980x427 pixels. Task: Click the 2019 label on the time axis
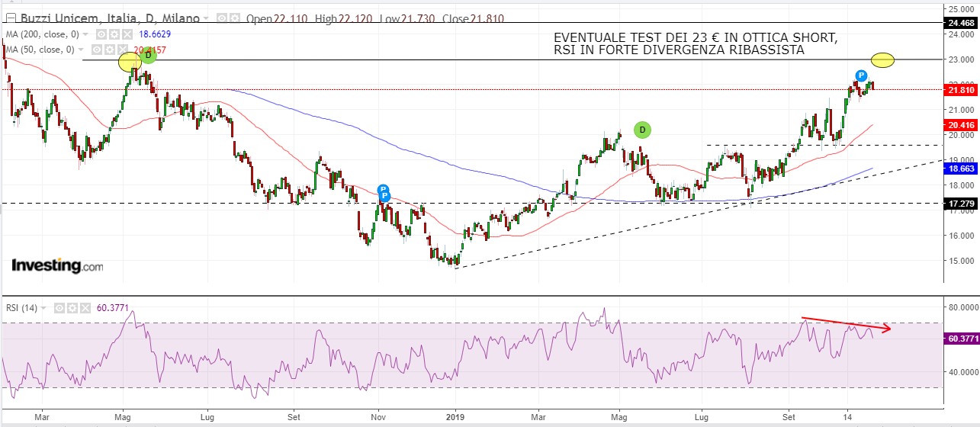[x=455, y=418]
